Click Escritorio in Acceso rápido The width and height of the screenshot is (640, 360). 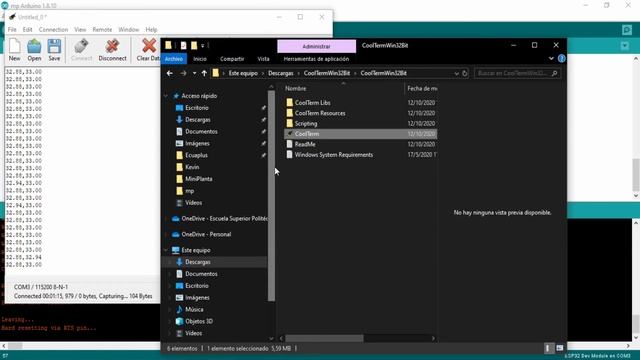point(197,108)
